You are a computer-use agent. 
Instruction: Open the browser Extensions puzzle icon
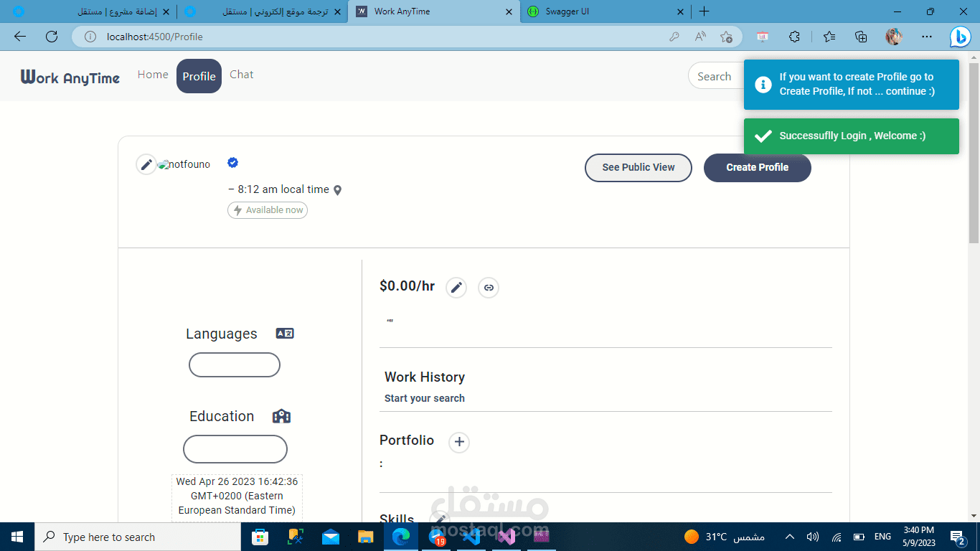[x=794, y=37]
